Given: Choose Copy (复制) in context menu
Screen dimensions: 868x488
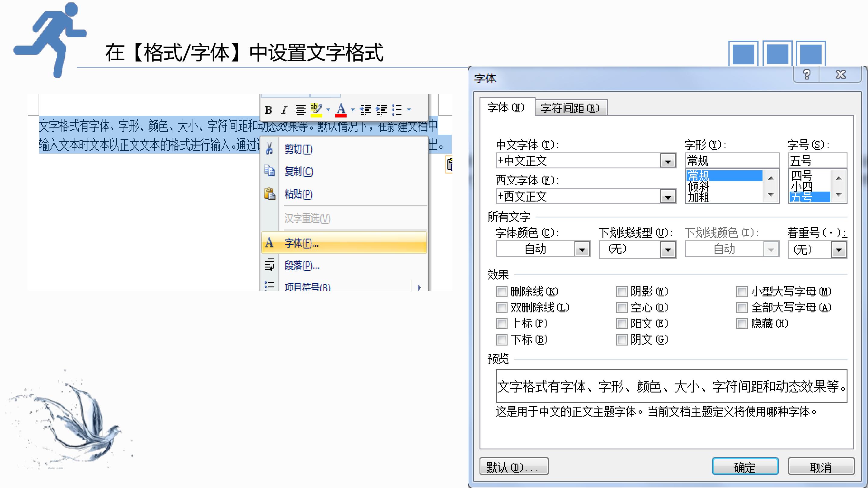Looking at the screenshot, I should tap(344, 171).
